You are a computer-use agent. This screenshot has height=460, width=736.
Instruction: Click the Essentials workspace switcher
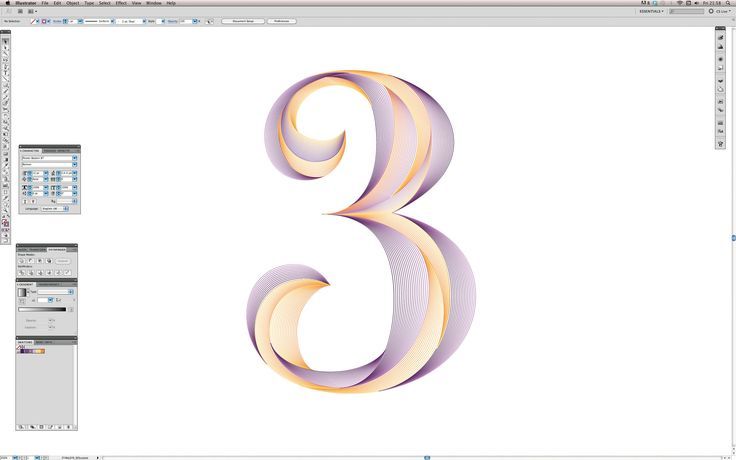(x=652, y=11)
